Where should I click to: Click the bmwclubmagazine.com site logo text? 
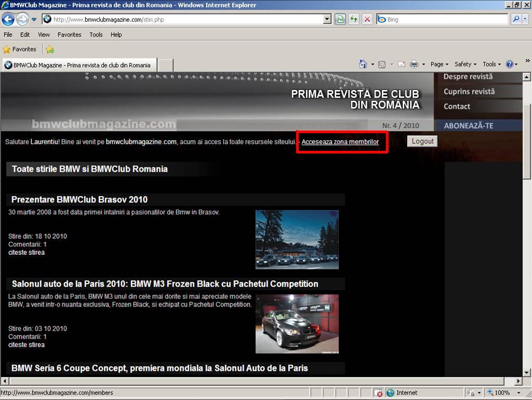pos(104,124)
